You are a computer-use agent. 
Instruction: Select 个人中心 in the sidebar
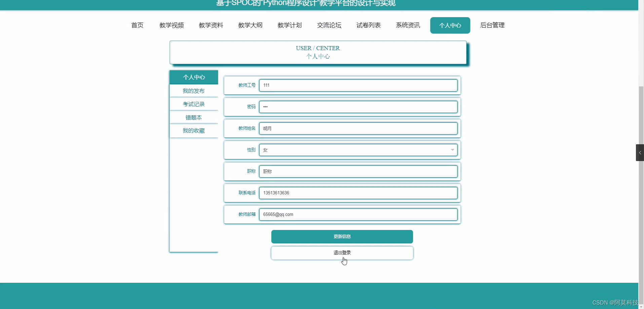194,77
